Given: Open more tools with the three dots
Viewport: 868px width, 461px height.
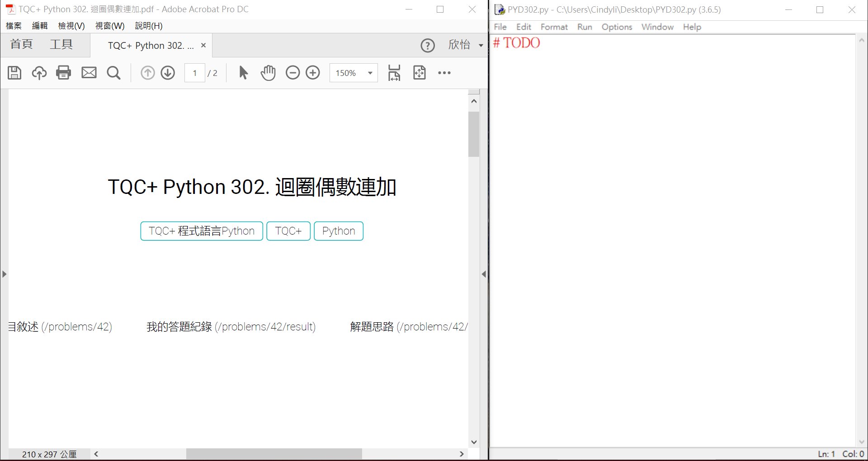Looking at the screenshot, I should tap(444, 73).
